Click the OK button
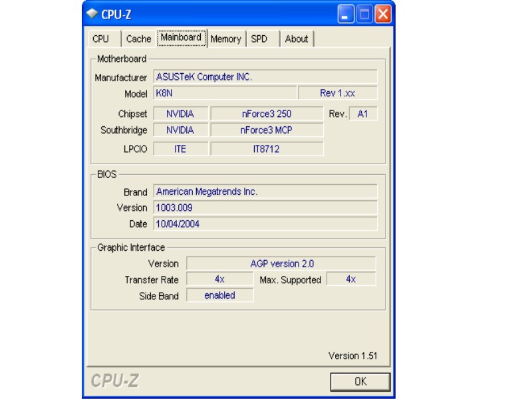This screenshot has height=399, width=532. click(x=360, y=382)
